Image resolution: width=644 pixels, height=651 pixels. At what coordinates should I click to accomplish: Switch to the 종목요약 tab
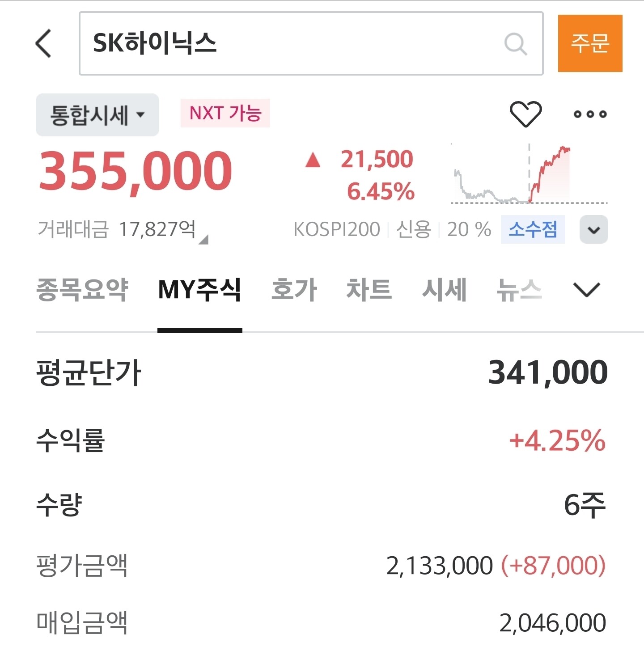[x=82, y=290]
